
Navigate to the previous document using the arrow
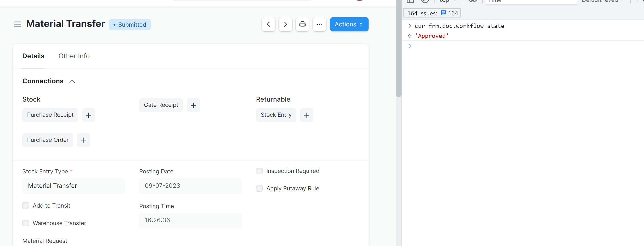268,24
